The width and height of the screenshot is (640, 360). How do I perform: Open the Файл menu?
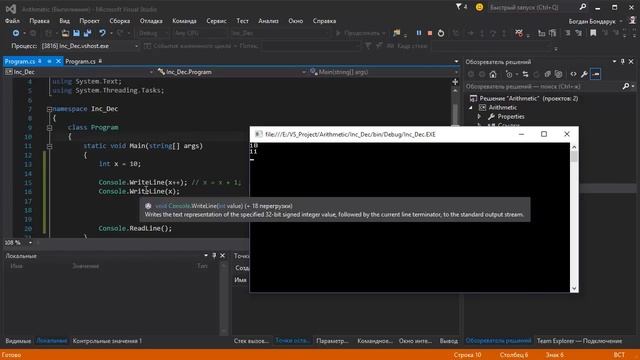12,21
